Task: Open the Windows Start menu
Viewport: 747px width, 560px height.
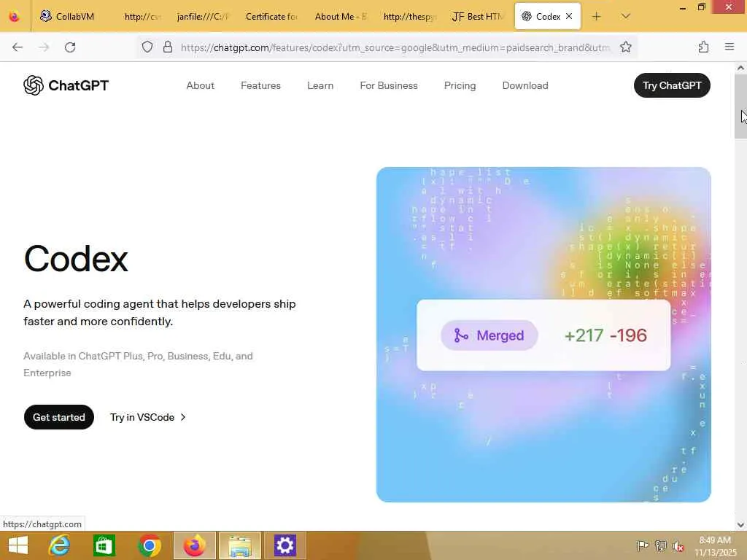Action: 18,545
